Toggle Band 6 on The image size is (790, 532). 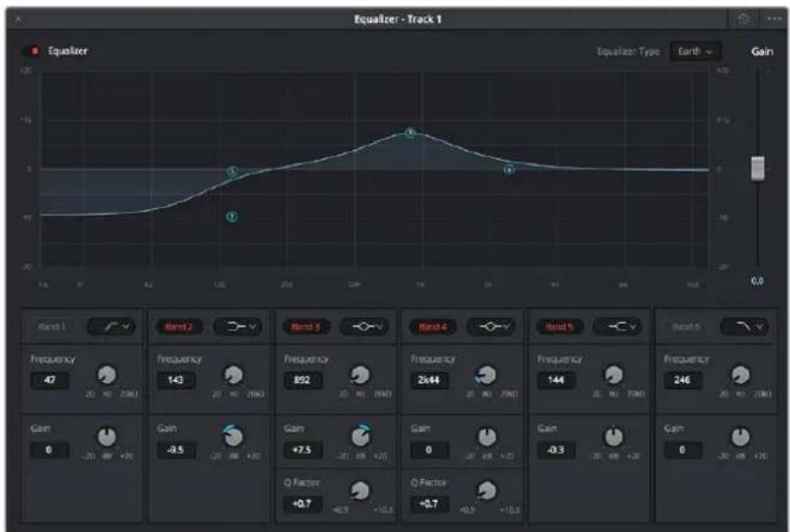(686, 326)
